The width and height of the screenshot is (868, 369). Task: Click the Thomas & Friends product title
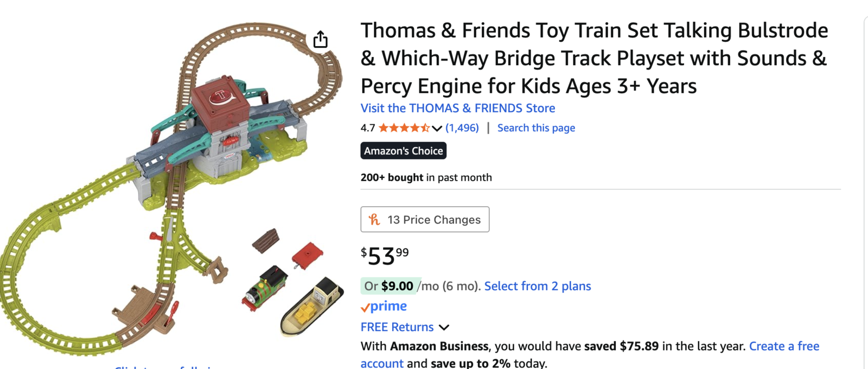click(594, 58)
